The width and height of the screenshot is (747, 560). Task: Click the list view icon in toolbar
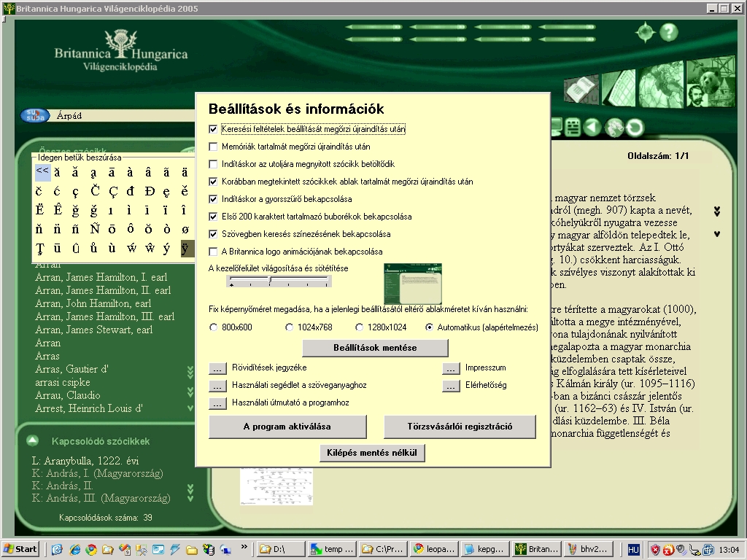point(572,128)
